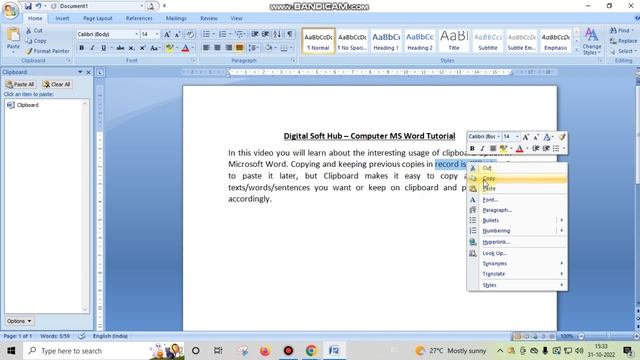This screenshot has width=640, height=360.
Task: Open the line spacing dropdown in ribbon
Action: (x=253, y=48)
